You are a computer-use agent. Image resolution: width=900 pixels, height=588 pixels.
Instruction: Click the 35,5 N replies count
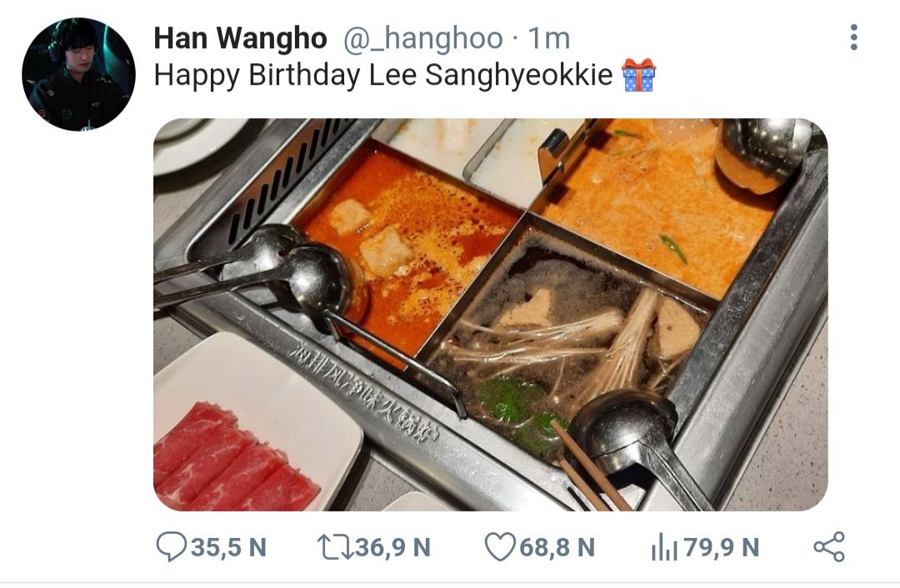pos(228,547)
